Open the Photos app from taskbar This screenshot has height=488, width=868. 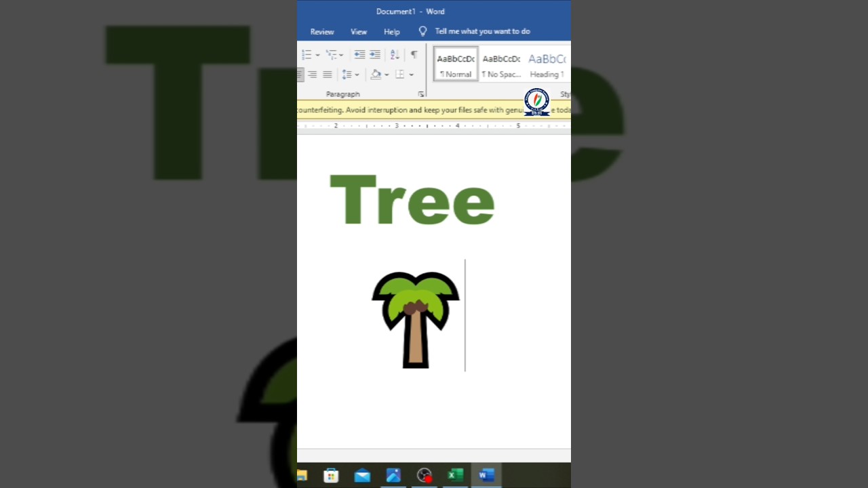(x=393, y=476)
